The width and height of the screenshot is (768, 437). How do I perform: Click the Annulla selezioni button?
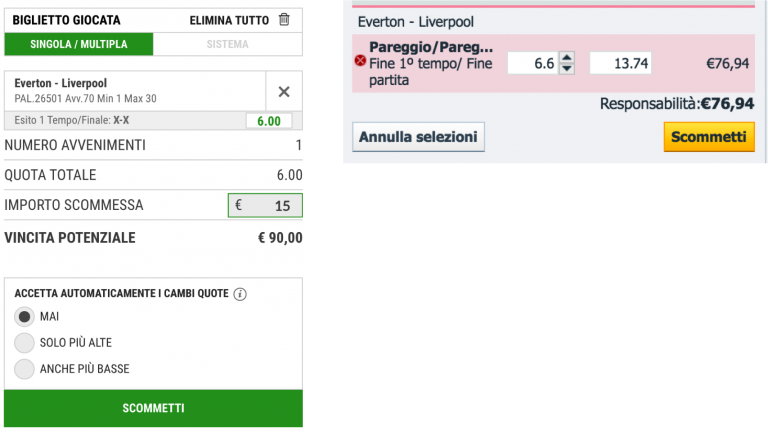(418, 137)
